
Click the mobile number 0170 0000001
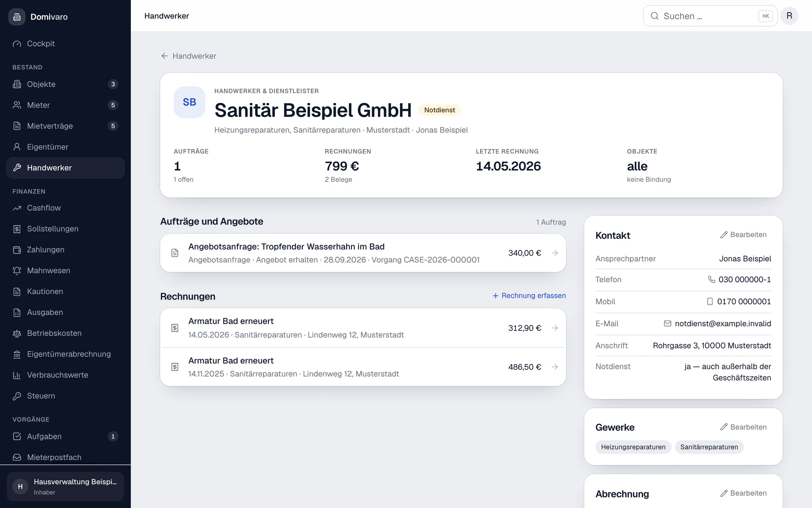coord(744,302)
